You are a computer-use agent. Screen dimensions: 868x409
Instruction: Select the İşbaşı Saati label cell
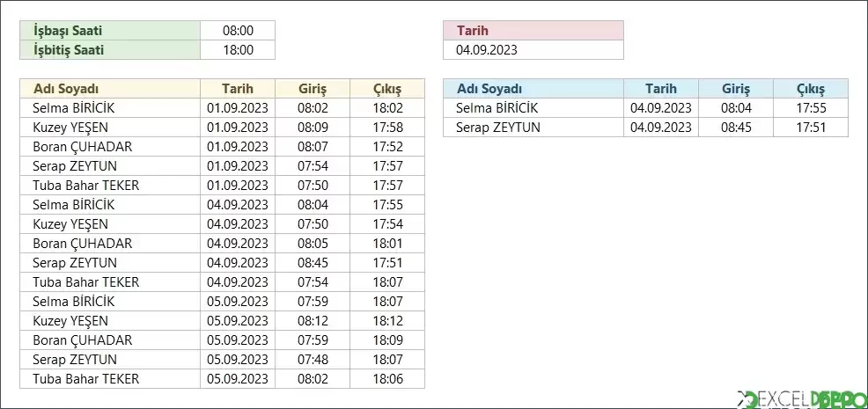click(110, 31)
